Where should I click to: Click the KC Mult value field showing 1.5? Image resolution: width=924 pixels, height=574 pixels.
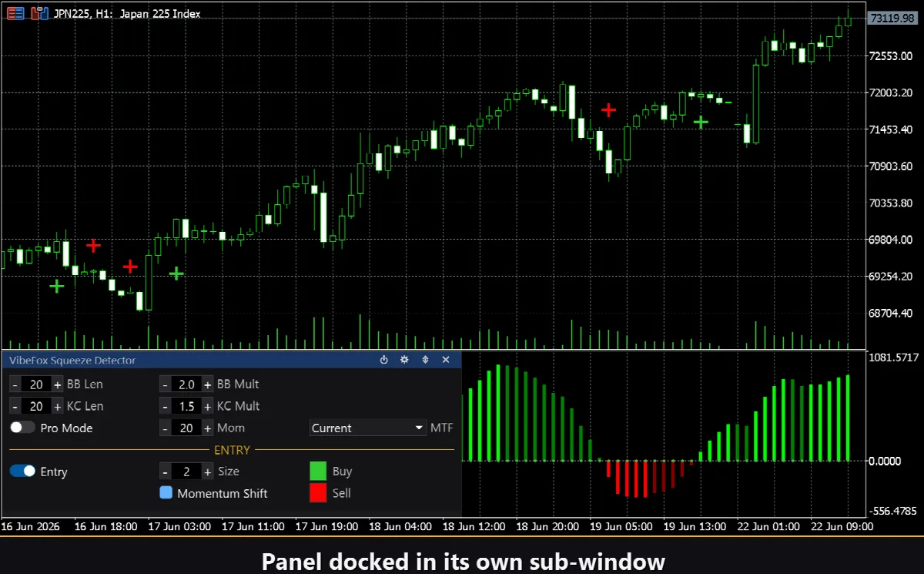tap(186, 406)
